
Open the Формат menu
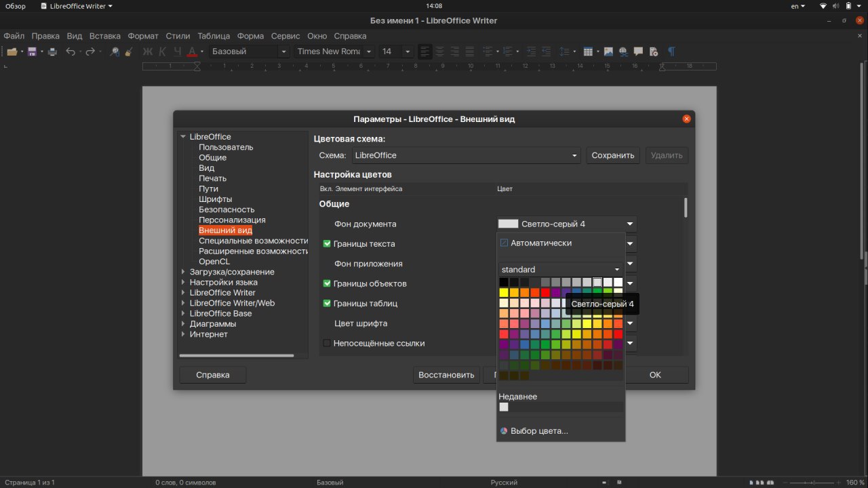(143, 36)
